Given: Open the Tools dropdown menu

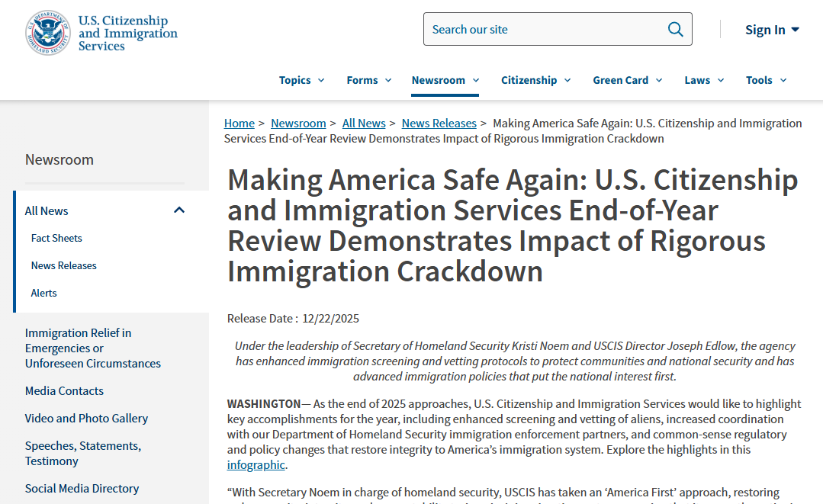Looking at the screenshot, I should point(766,80).
